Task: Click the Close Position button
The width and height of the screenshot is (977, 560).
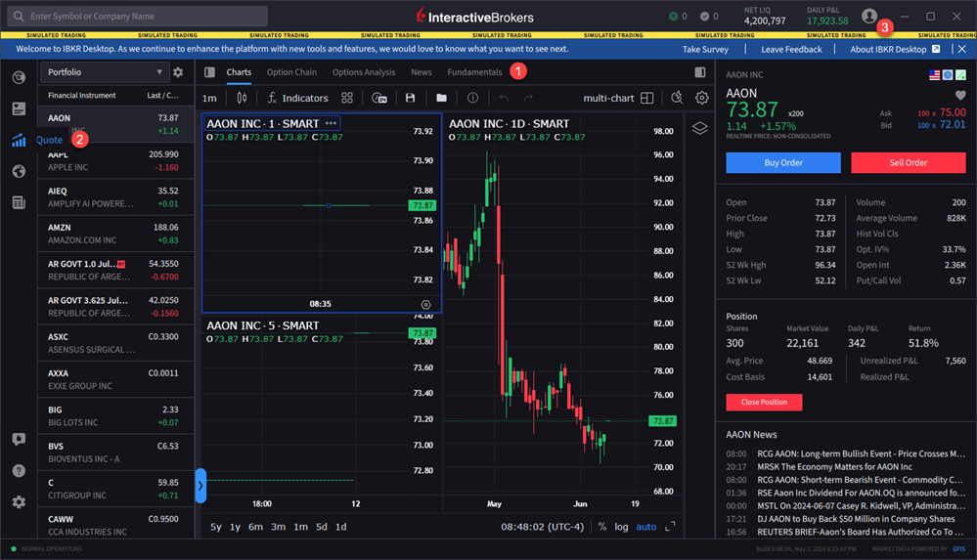Action: [764, 403]
